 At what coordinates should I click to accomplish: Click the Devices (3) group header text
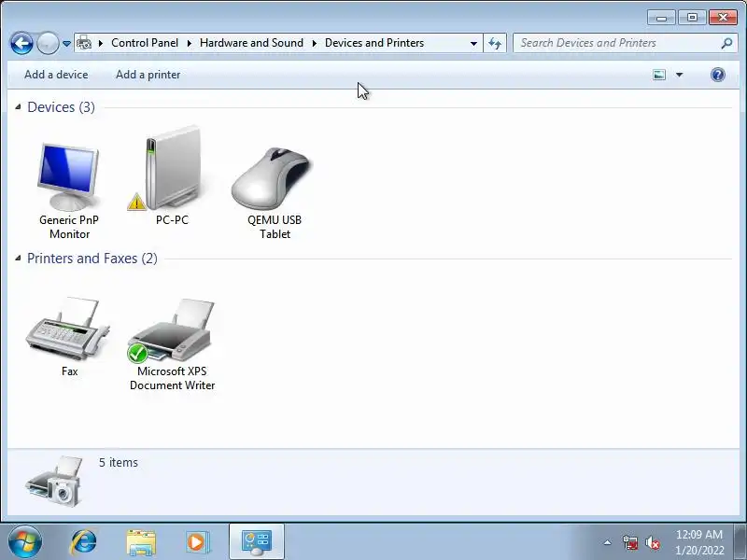[x=61, y=107]
